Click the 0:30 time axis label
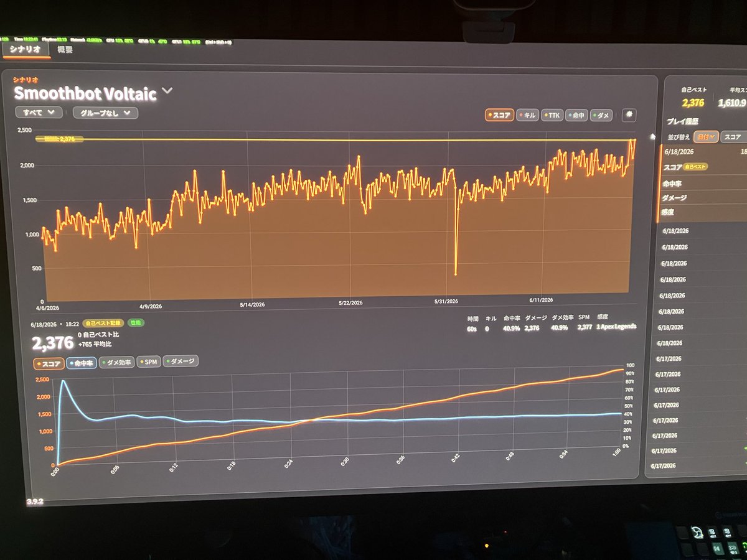Screen dimensions: 747x560 [344, 461]
